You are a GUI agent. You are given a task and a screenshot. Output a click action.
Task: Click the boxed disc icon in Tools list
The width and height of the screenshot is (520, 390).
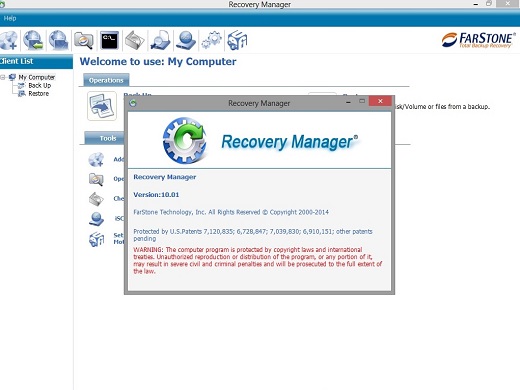(x=96, y=199)
